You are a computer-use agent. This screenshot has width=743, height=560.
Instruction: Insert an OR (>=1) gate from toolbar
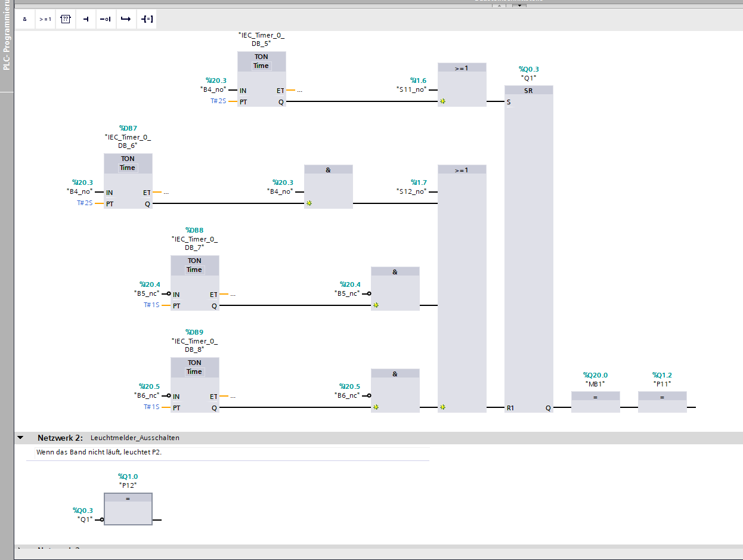[x=45, y=19]
